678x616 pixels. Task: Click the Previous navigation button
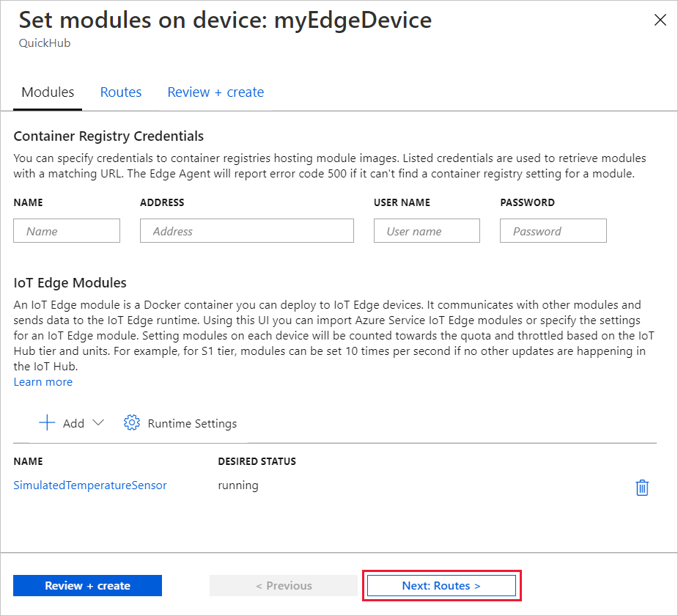point(283,585)
